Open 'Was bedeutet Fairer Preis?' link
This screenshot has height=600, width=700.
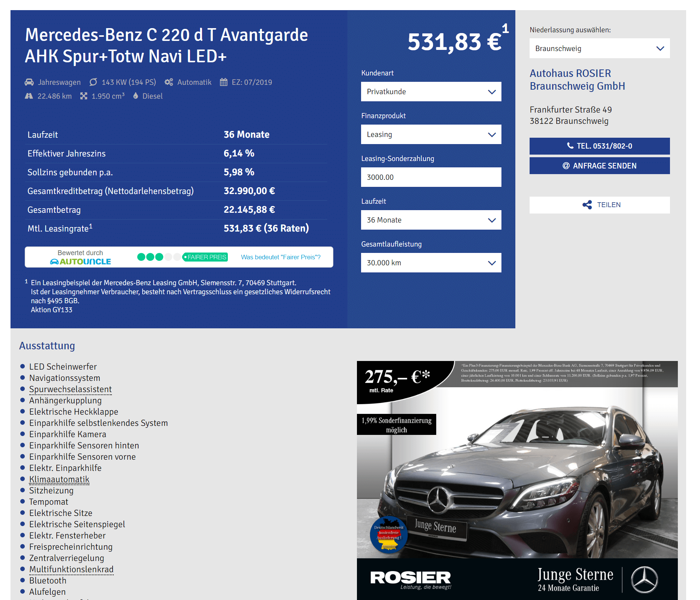[280, 257]
